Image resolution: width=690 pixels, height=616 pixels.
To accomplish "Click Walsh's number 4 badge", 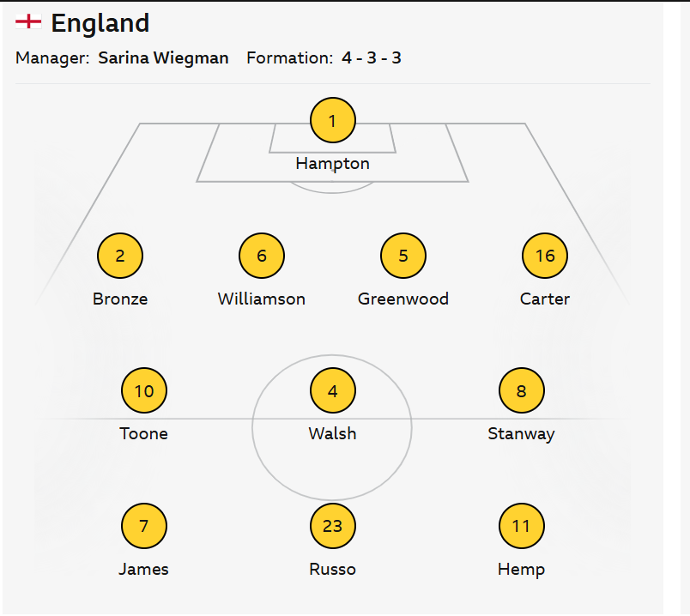I will click(x=333, y=390).
